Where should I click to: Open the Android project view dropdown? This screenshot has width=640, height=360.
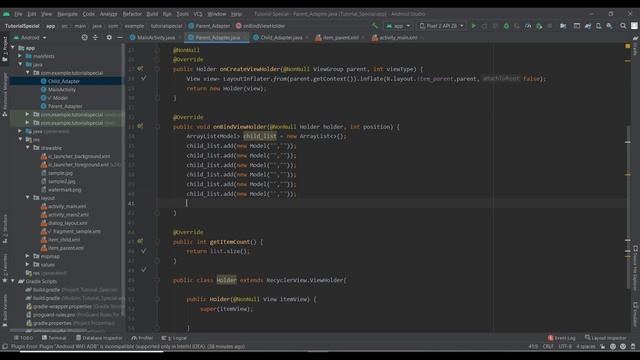30,38
